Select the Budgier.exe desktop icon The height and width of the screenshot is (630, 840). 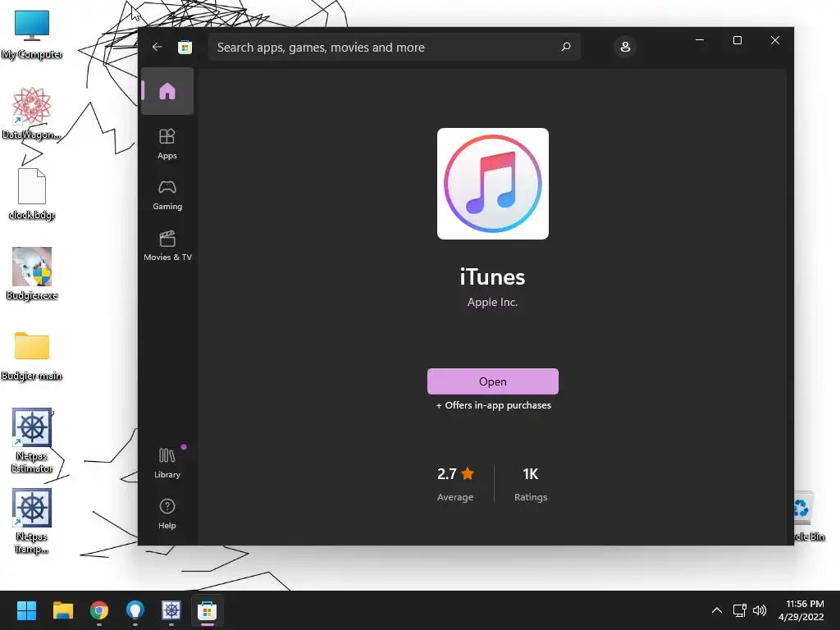(x=32, y=274)
